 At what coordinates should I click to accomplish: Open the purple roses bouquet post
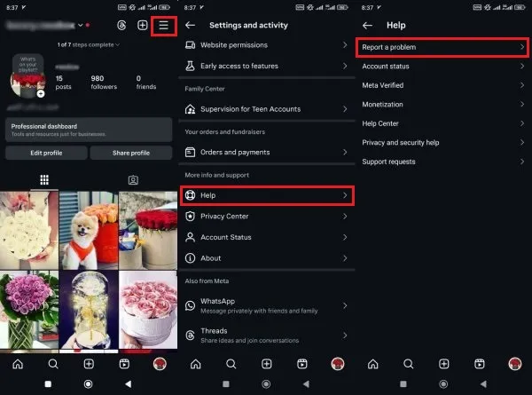29,310
